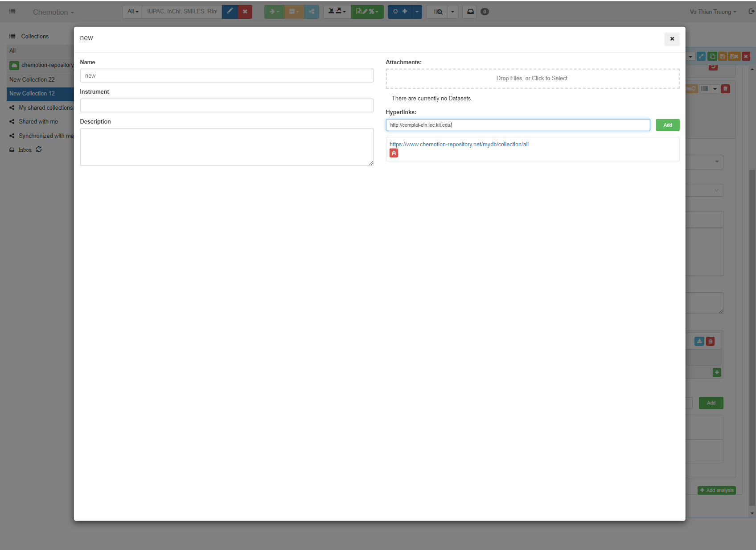Screen dimensions: 756x550
Task: Open structure search editor with pencil icon
Action: [x=230, y=12]
